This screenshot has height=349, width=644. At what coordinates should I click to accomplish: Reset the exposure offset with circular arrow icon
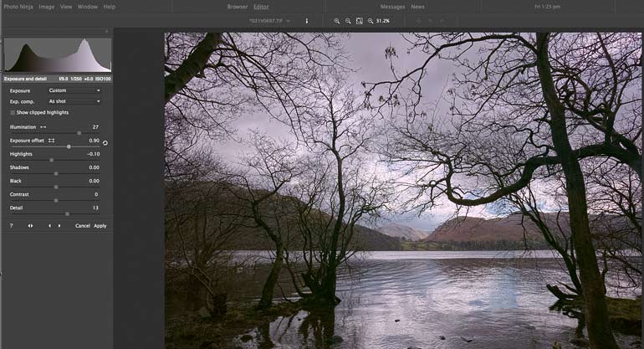[x=105, y=143]
